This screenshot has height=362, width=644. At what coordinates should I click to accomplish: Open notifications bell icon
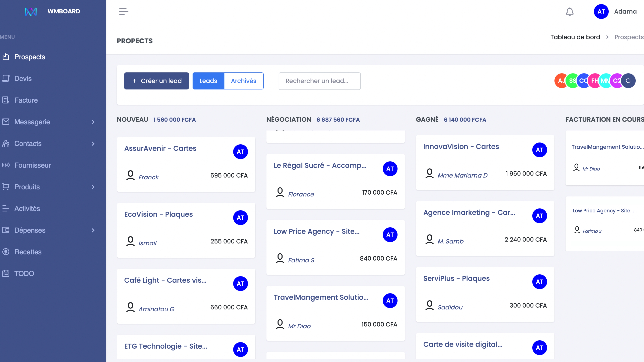point(570,12)
